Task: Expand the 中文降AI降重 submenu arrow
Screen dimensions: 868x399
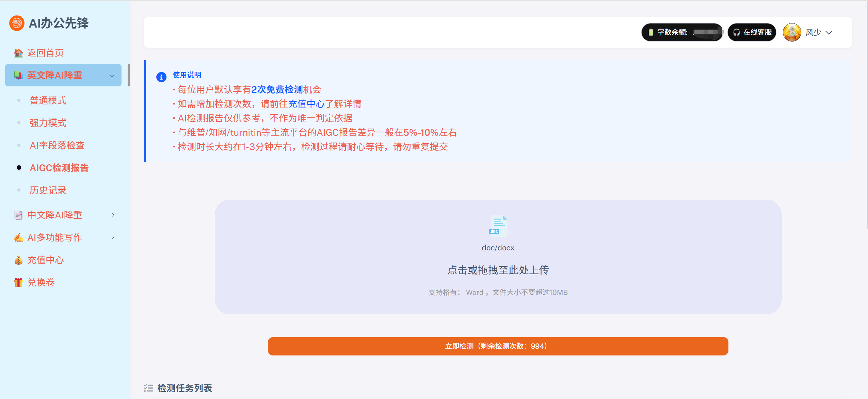Action: click(x=113, y=215)
